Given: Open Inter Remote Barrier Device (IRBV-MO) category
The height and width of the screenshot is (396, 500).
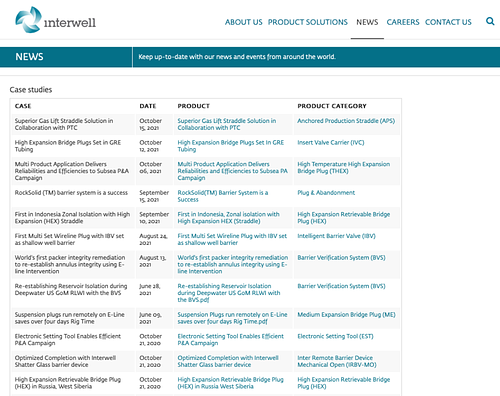Looking at the screenshot, I should pos(337,361).
